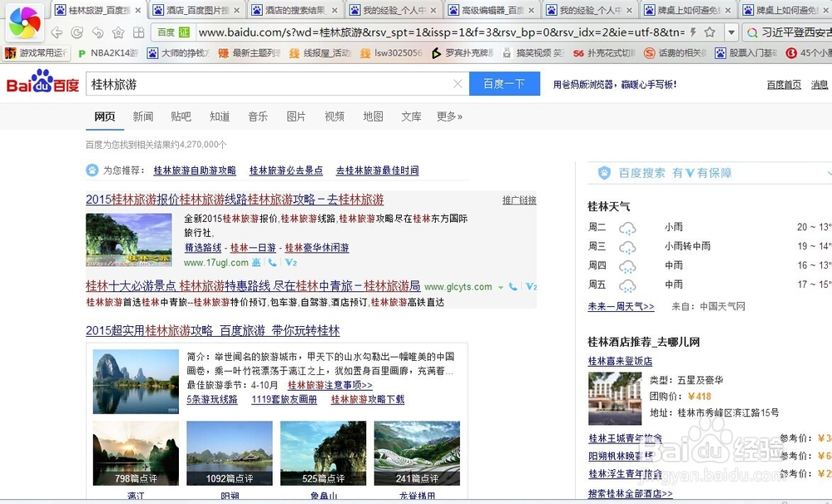
Task: Click the rain weather icon for 周二
Action: coord(627,228)
